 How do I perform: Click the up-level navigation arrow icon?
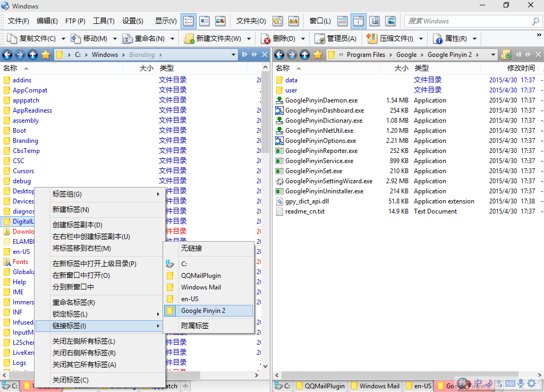[32, 54]
